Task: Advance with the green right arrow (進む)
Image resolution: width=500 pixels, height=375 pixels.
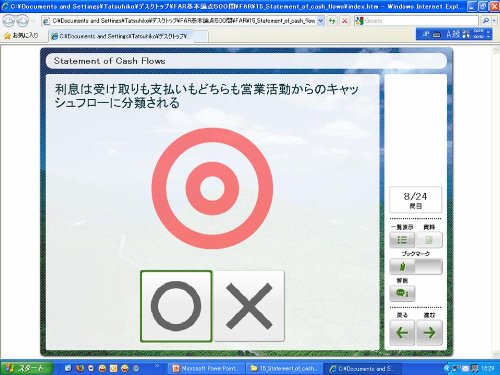Action: coord(429,333)
